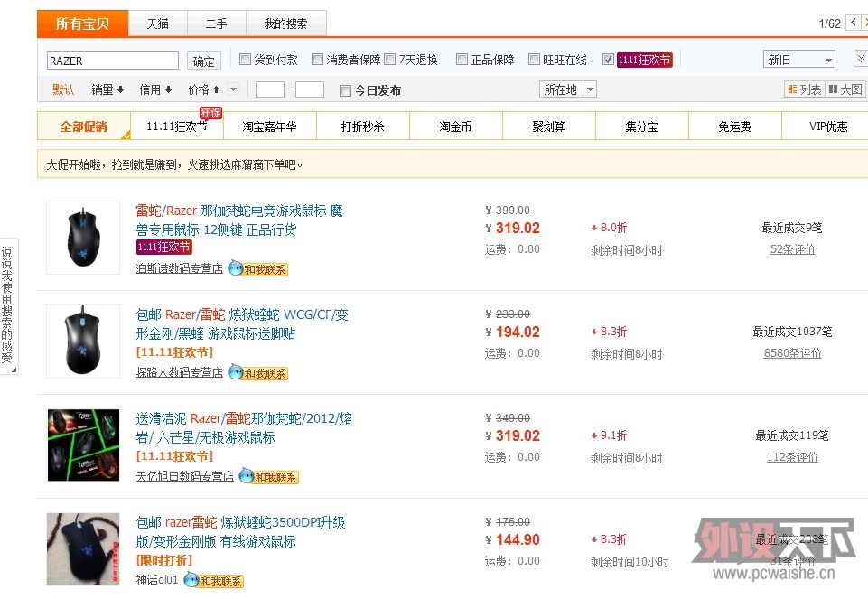The height and width of the screenshot is (599, 868).
Task: Contact 泊斯诺数码专营店 via 和我联系 icon
Action: coord(258,269)
